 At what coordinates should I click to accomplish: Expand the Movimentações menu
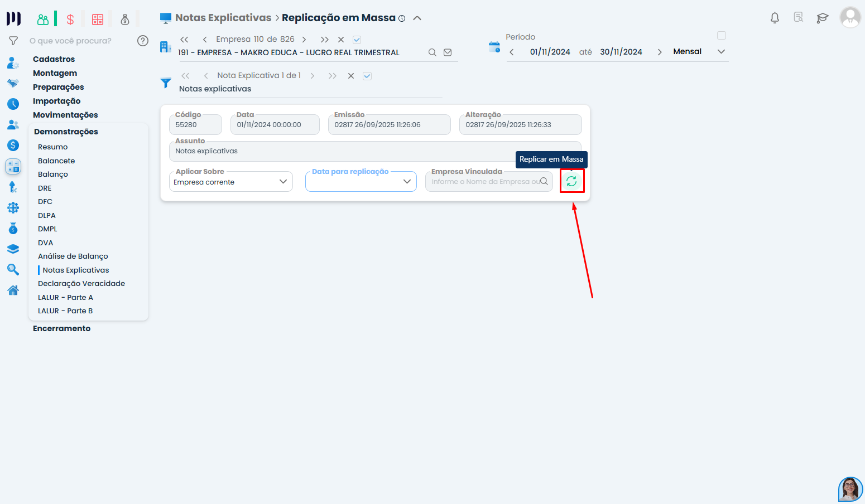pos(65,115)
